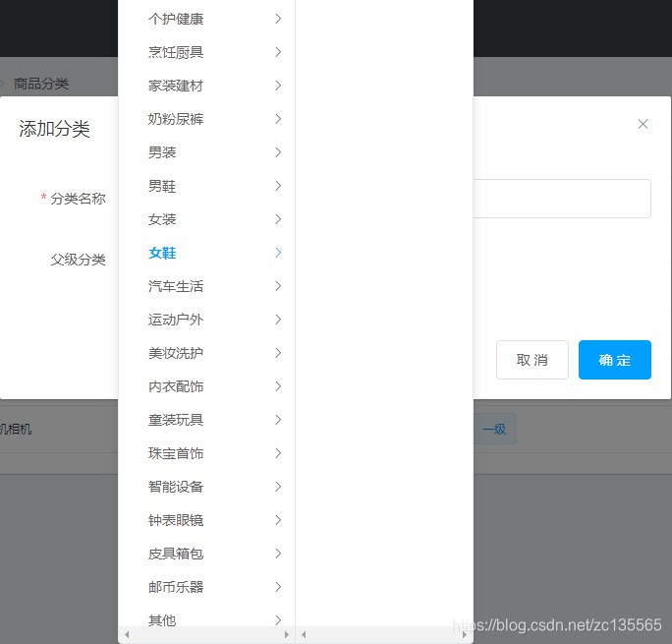Expand chevron next to 内衣配饰
The height and width of the screenshot is (644, 672).
click(x=278, y=386)
